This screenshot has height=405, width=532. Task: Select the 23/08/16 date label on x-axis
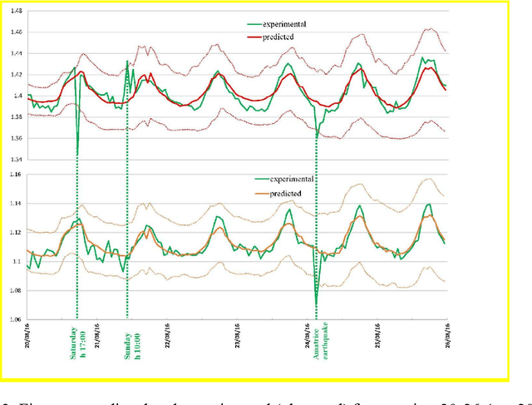(x=239, y=335)
